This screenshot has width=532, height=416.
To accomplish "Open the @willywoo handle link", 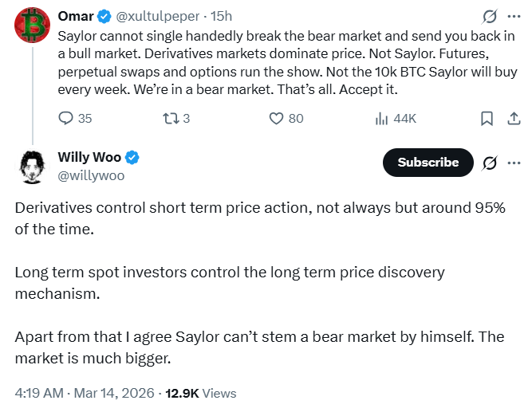I will coord(91,175).
